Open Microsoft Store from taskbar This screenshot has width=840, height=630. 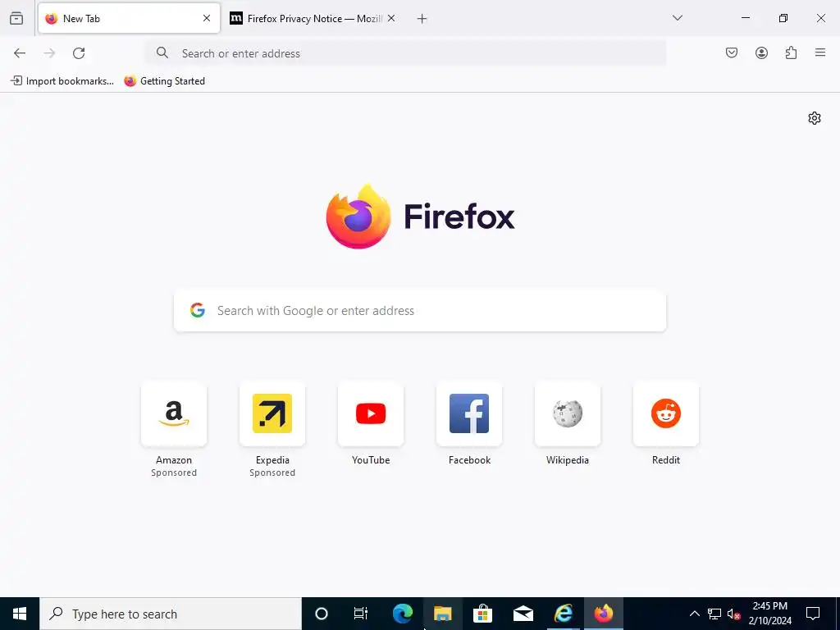pos(482,614)
